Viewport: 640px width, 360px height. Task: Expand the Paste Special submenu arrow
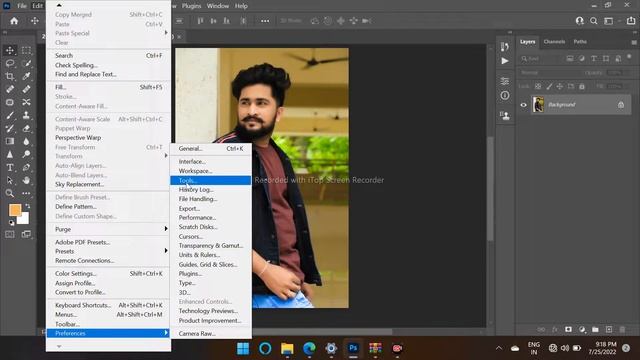pos(166,33)
